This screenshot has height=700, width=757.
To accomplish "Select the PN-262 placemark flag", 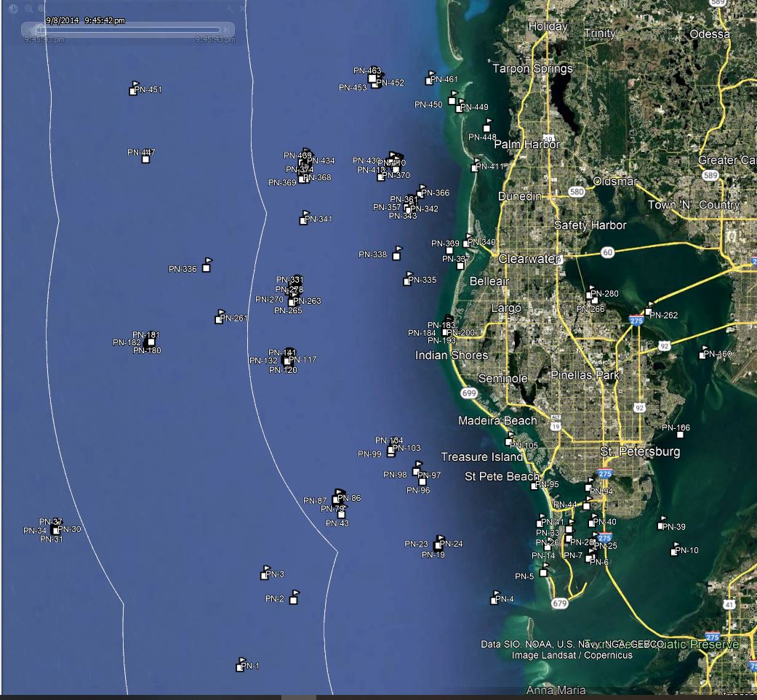I will (649, 310).
